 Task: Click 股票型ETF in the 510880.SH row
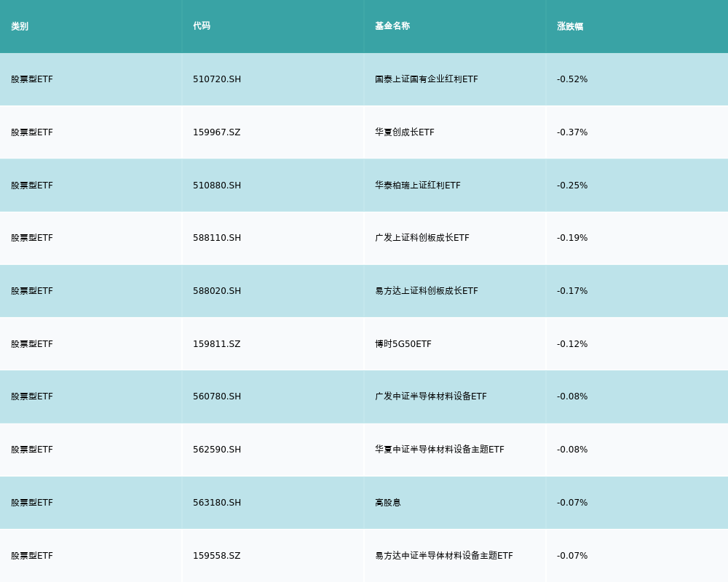tap(32, 186)
